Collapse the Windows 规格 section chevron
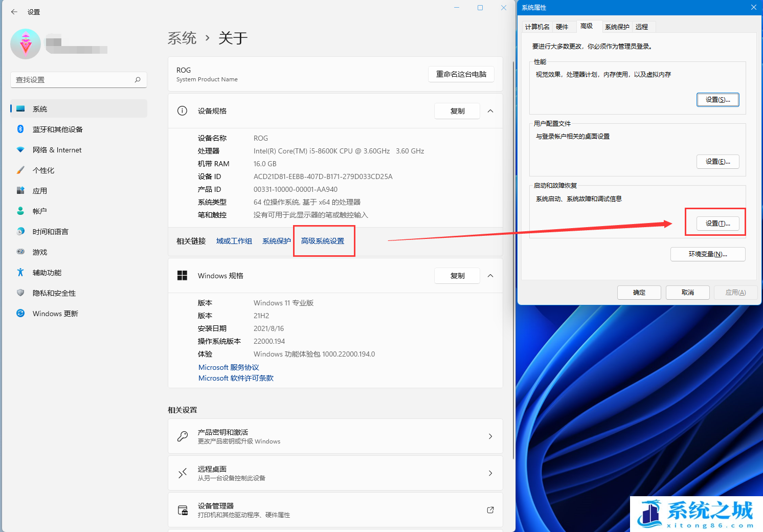Viewport: 763px width, 532px height. pyautogui.click(x=490, y=276)
